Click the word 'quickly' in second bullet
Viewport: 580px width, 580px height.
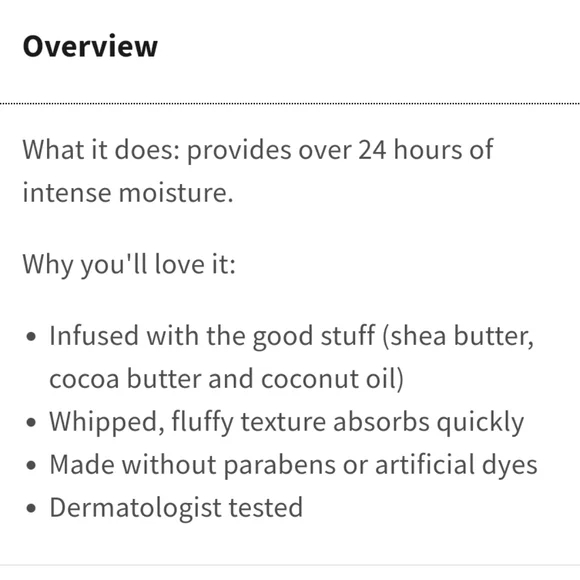tap(480, 423)
